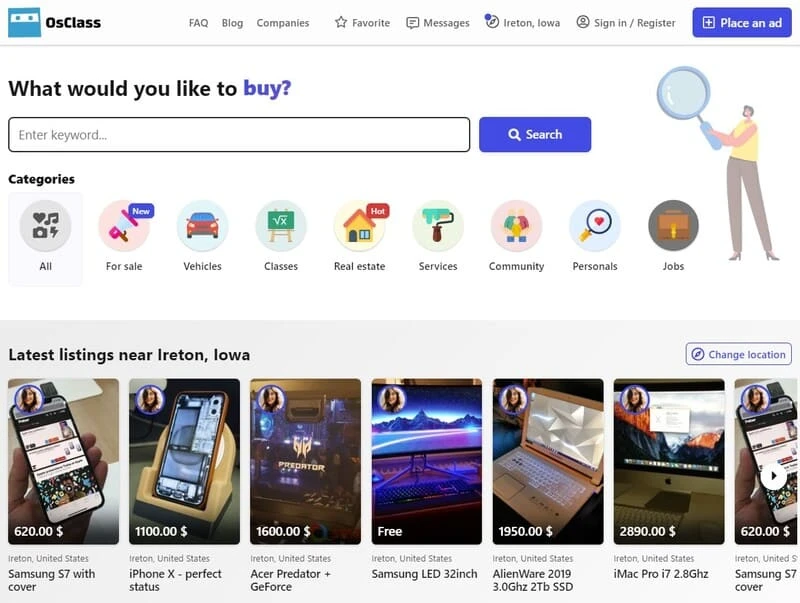
Task: Open Messages in the top navigation
Action: [438, 22]
